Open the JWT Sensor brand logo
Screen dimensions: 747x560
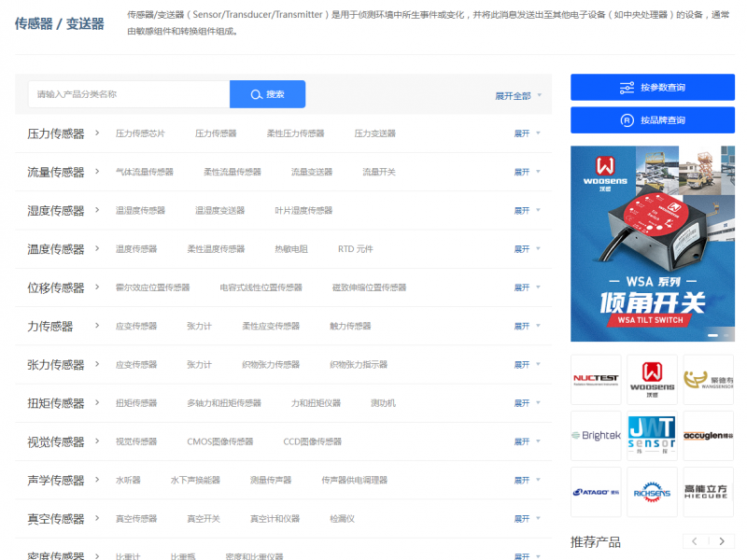(652, 436)
